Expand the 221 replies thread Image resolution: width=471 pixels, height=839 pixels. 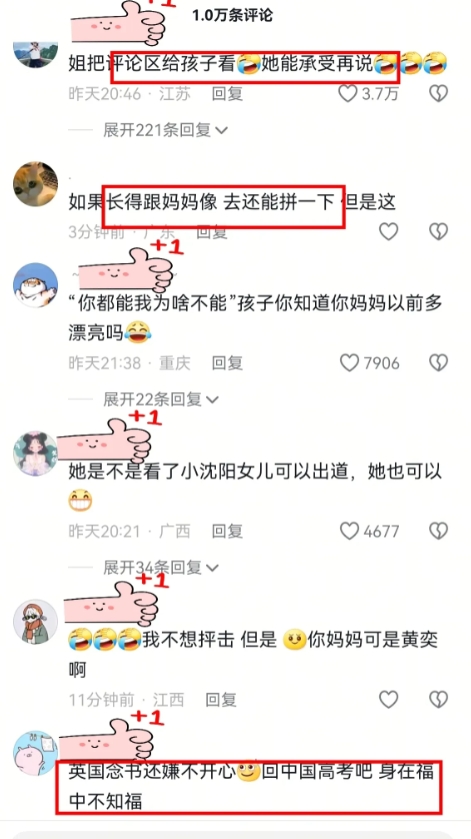[x=165, y=130]
